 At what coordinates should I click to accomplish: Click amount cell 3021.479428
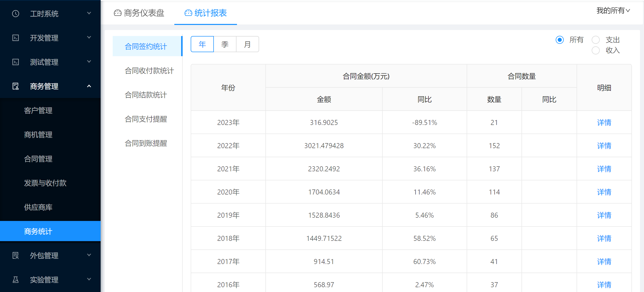pyautogui.click(x=324, y=146)
